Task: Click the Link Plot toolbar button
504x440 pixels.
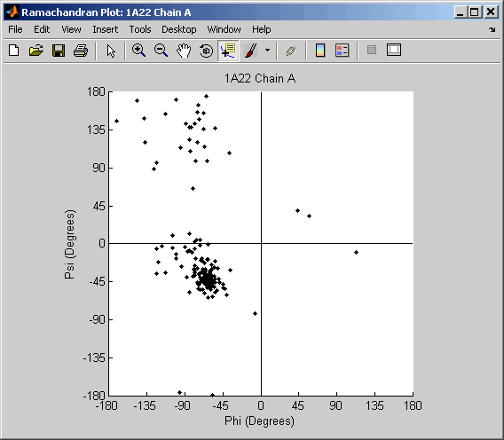Action: [290, 51]
